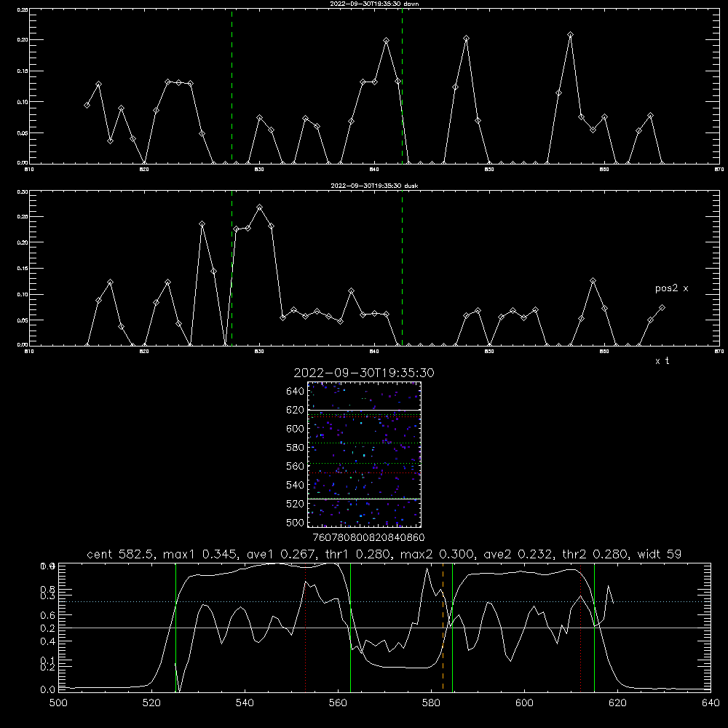728x728 pixels.
Task: Click the right green dashed line in the dawn plot
Action: pyautogui.click(x=402, y=86)
